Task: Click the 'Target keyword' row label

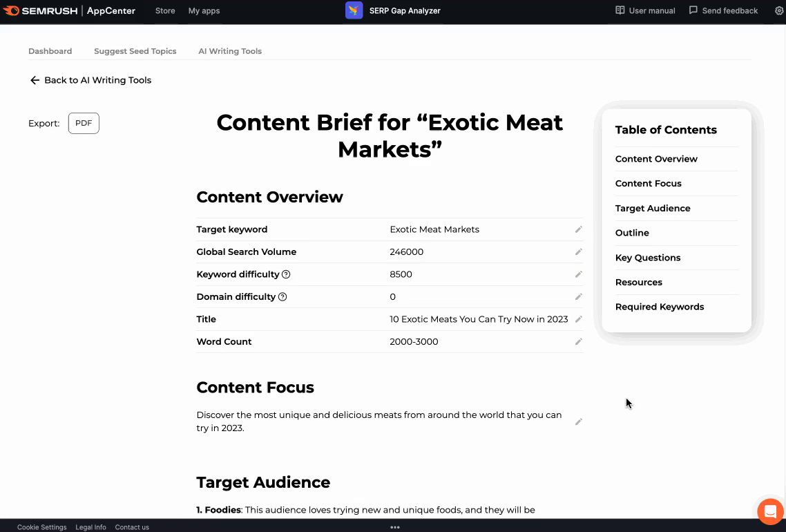Action: point(231,229)
